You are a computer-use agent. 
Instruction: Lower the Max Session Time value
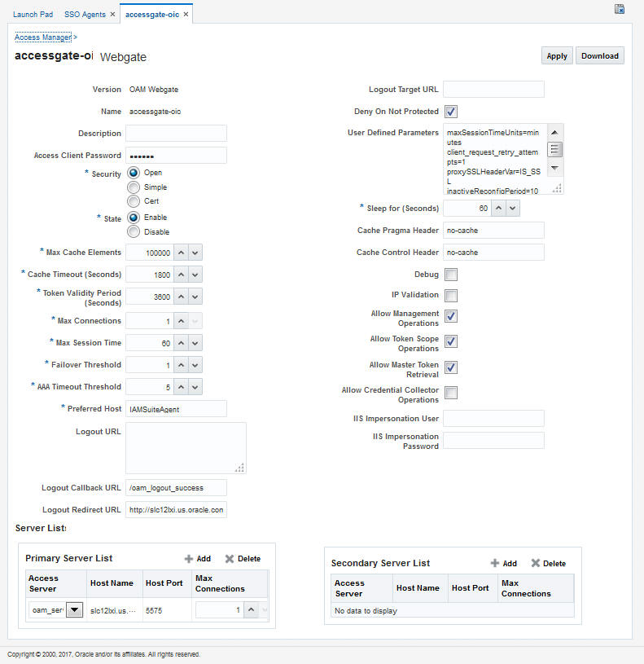click(195, 343)
